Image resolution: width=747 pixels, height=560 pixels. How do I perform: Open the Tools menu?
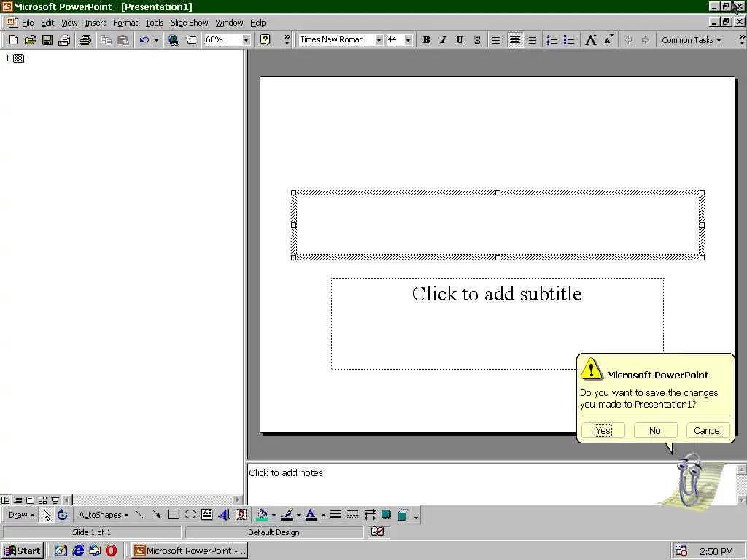(x=155, y=23)
